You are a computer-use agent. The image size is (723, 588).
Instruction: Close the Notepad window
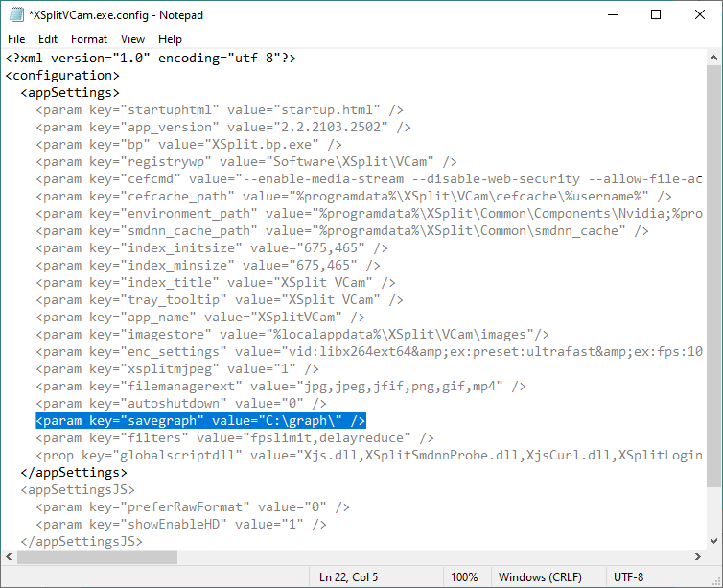(x=699, y=14)
